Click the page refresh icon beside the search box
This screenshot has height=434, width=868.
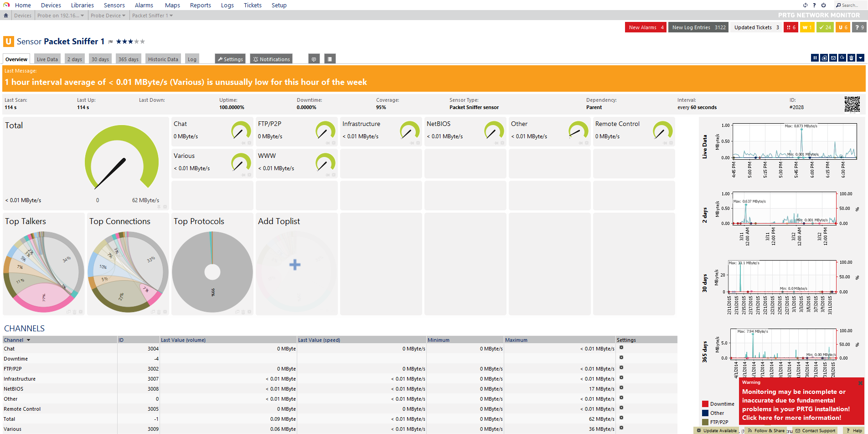click(x=805, y=5)
